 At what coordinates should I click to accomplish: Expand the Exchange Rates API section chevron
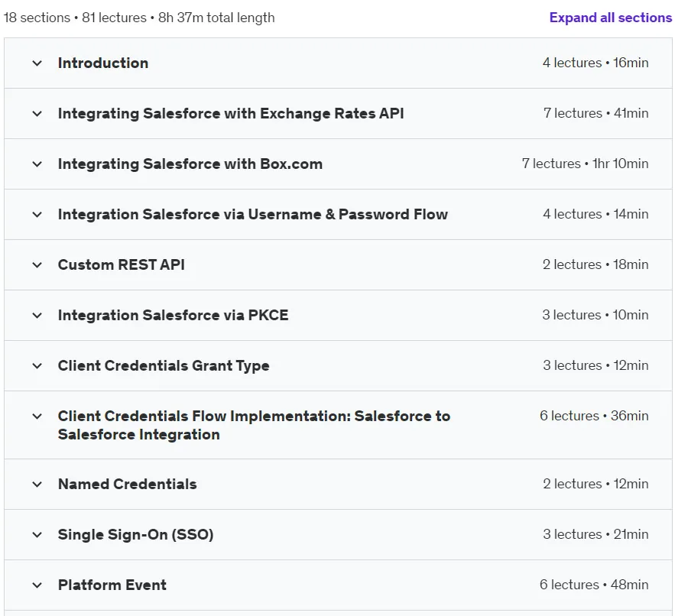pyautogui.click(x=37, y=114)
